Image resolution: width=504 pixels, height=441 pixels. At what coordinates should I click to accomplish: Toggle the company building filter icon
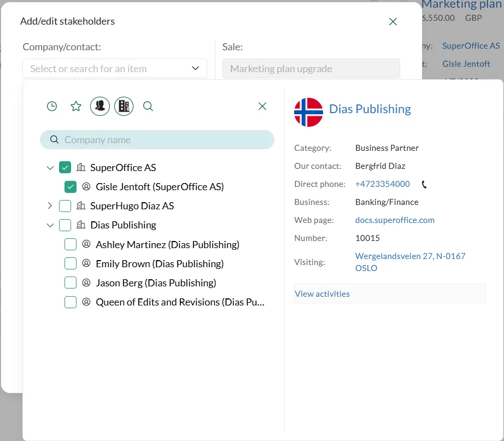(124, 106)
